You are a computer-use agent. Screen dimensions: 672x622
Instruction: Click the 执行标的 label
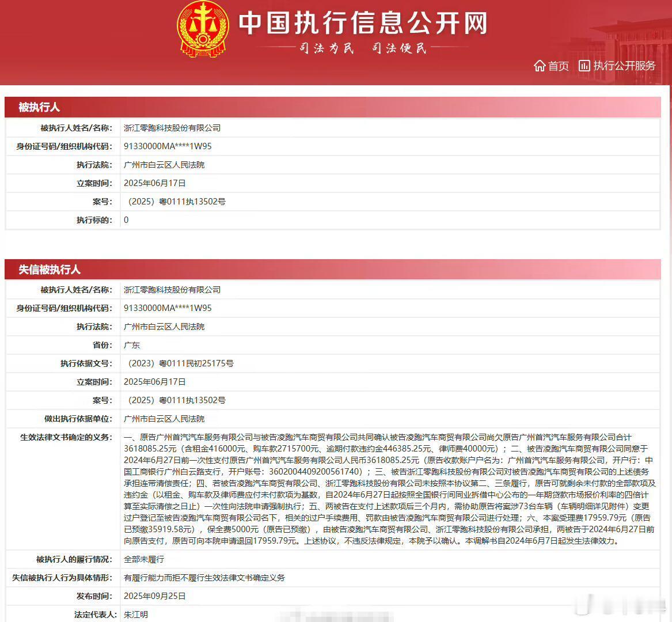tap(94, 220)
